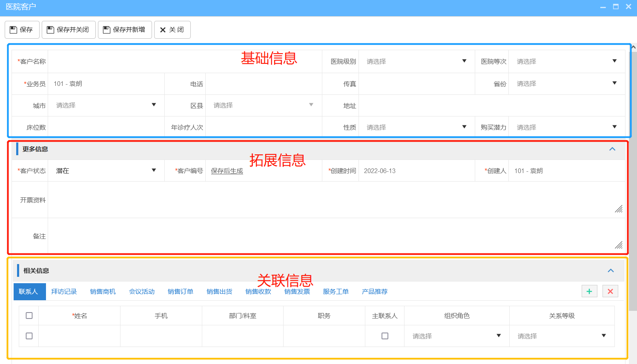Check the contact row's selection checkbox
Image resolution: width=637 pixels, height=364 pixels.
29,336
